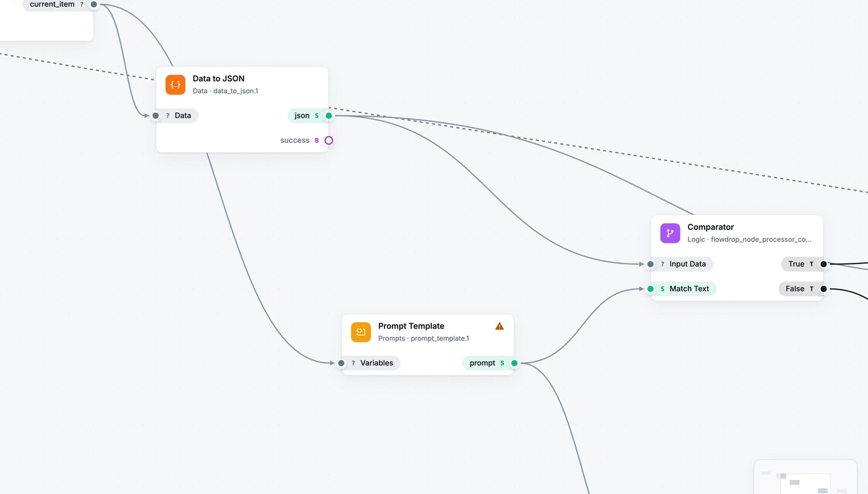
Task: Click the 'Logic · flowdrop_node_processor_co...' subtitle
Action: click(x=749, y=239)
